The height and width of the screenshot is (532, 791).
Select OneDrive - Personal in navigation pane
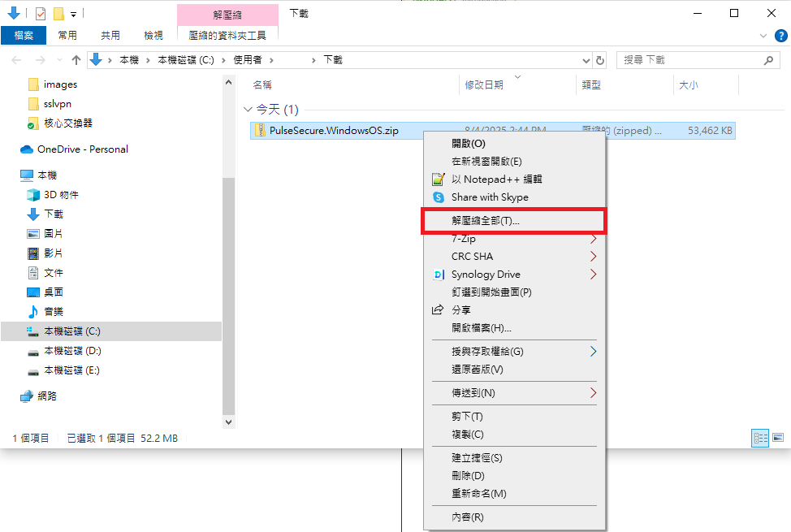coord(82,149)
